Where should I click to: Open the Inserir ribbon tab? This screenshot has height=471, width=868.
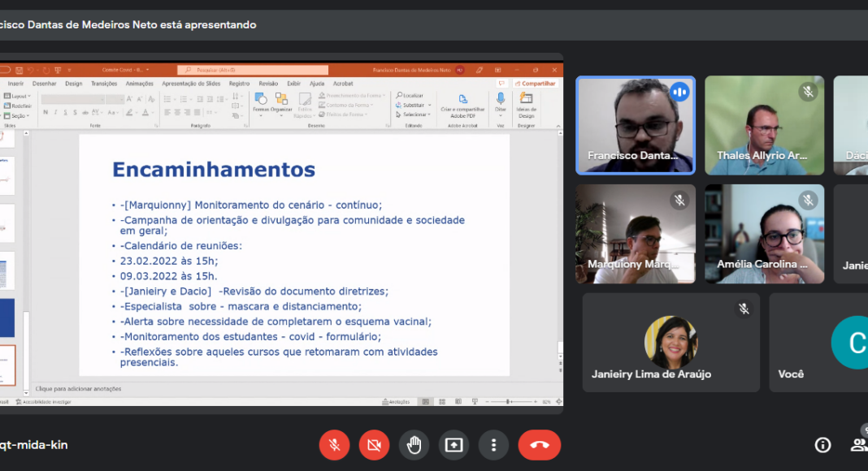tap(15, 84)
